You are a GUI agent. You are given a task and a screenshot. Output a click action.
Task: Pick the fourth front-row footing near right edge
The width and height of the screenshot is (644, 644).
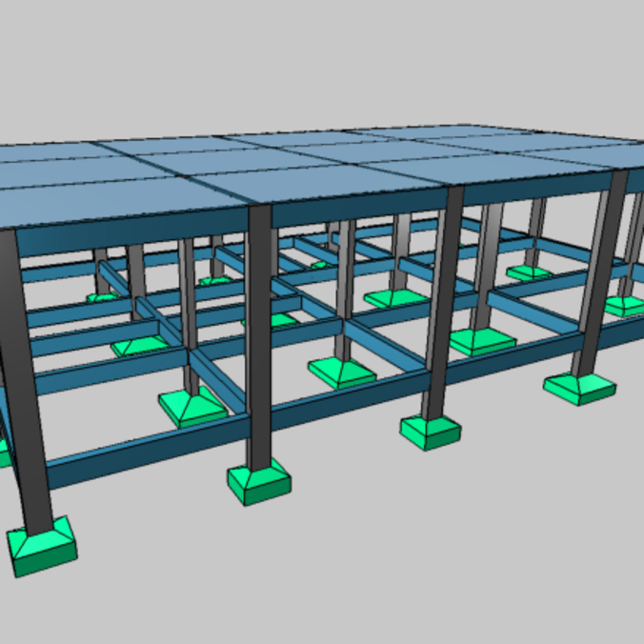[580, 386]
